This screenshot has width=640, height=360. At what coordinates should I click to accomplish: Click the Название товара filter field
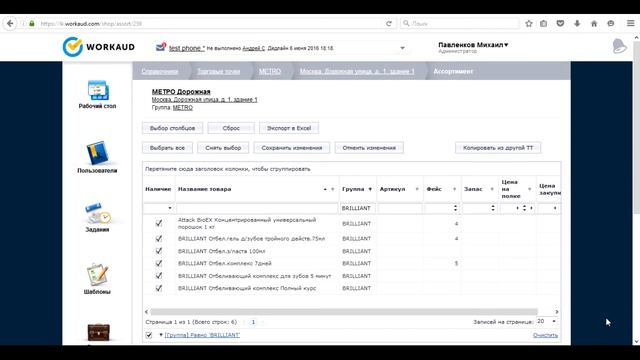pos(257,208)
